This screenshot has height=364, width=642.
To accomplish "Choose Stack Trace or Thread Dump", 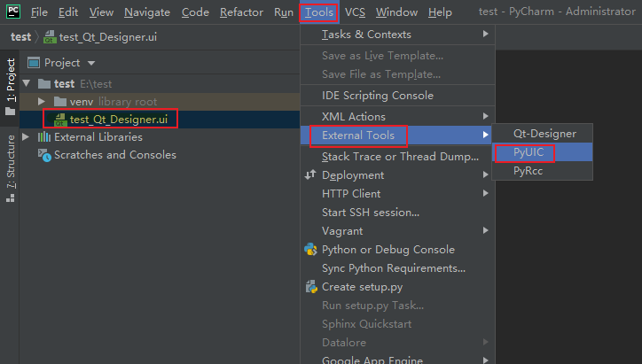I will [x=397, y=156].
